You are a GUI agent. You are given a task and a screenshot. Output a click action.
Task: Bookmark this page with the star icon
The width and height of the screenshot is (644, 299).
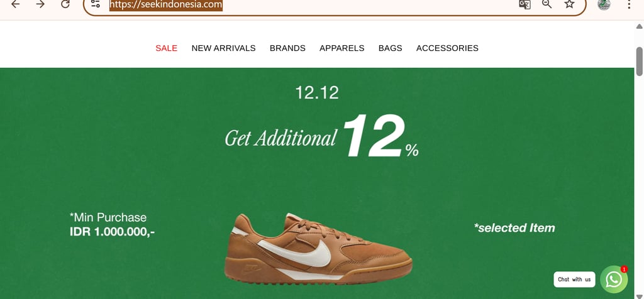click(x=569, y=4)
